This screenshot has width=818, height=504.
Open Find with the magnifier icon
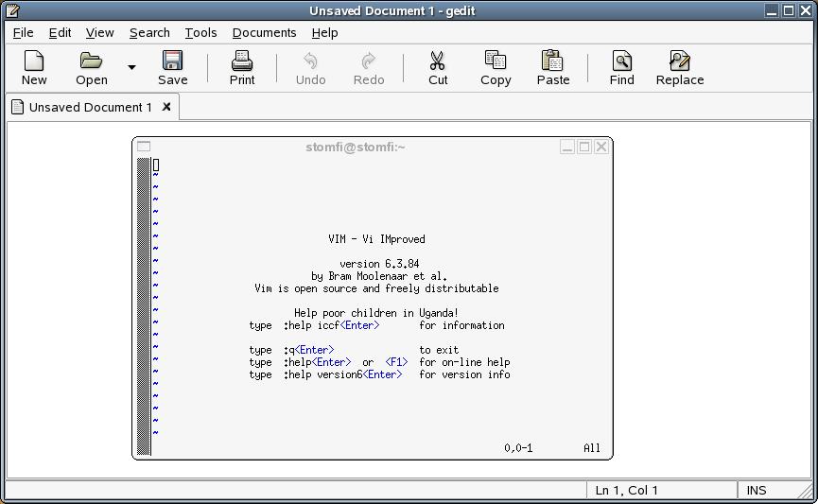[x=621, y=62]
